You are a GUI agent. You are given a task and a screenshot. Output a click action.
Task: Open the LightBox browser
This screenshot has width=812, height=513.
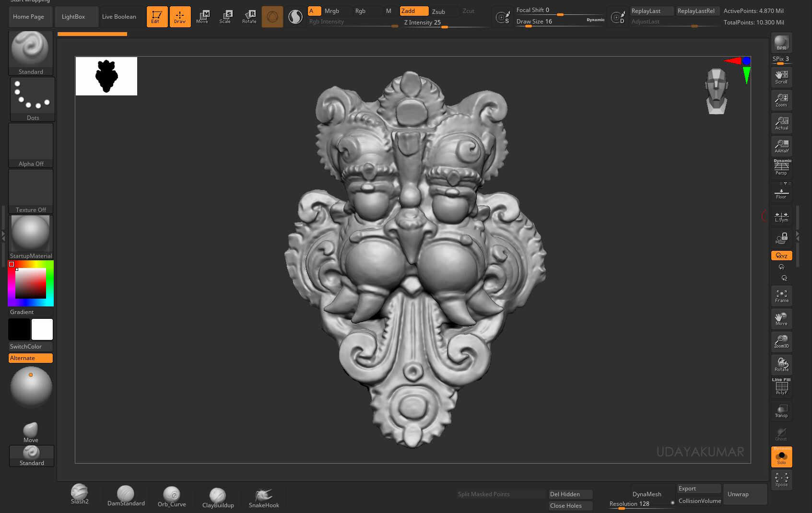pos(73,16)
